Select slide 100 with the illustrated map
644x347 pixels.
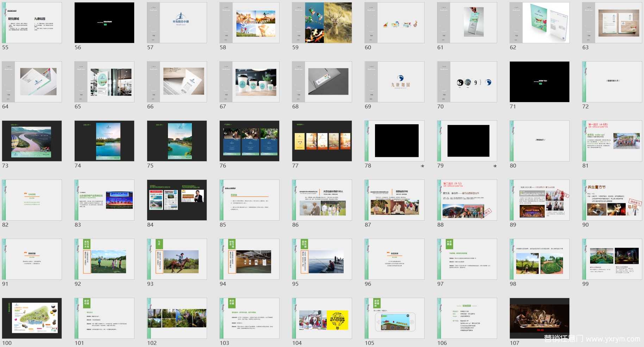[32, 318]
